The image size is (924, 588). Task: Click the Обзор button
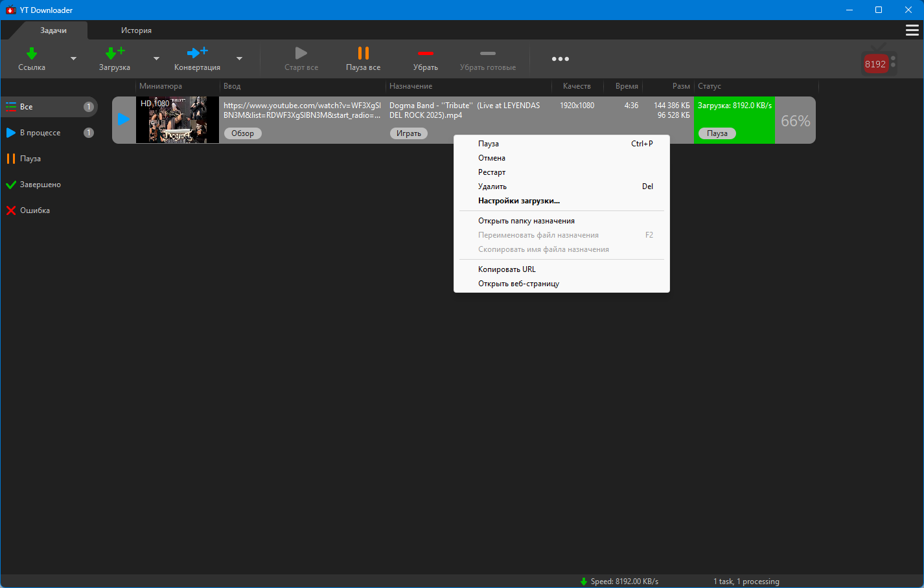click(243, 133)
